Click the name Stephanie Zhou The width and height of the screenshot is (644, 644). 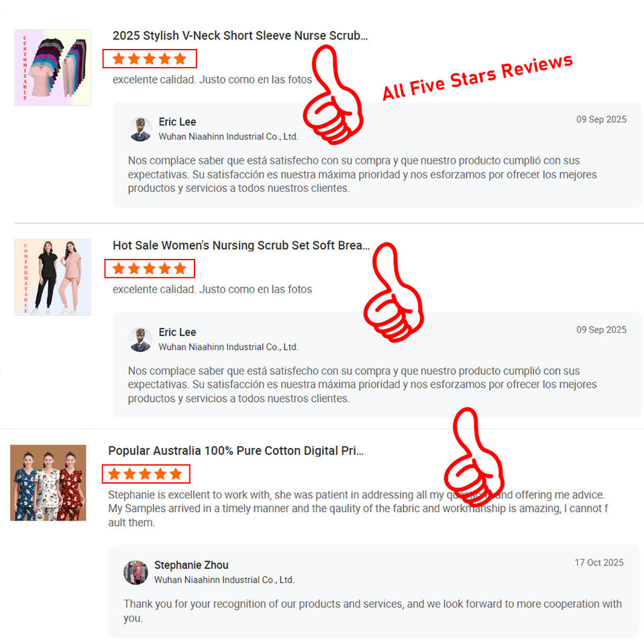(x=191, y=565)
